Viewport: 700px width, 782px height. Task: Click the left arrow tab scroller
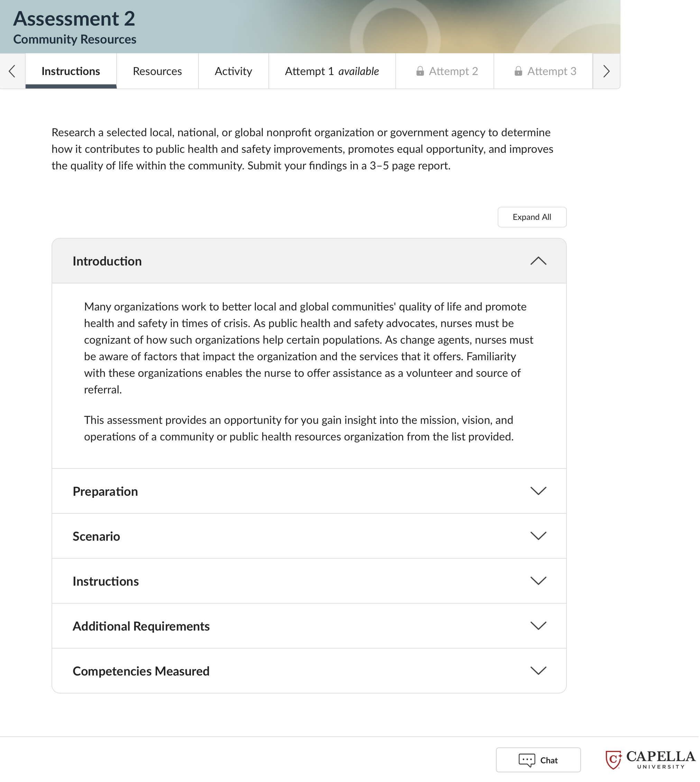(12, 71)
